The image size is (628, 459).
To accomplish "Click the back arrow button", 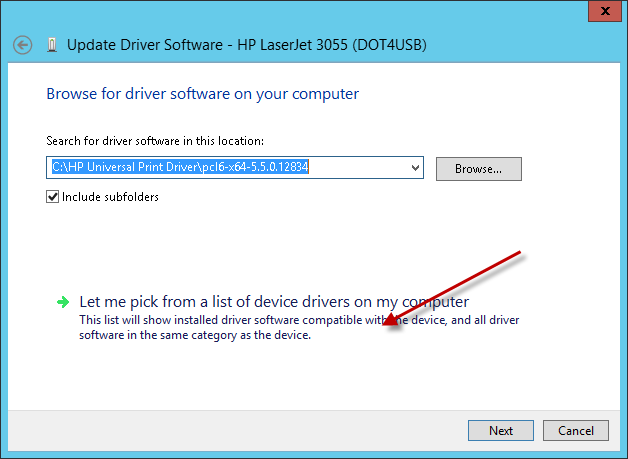I will pyautogui.click(x=23, y=45).
